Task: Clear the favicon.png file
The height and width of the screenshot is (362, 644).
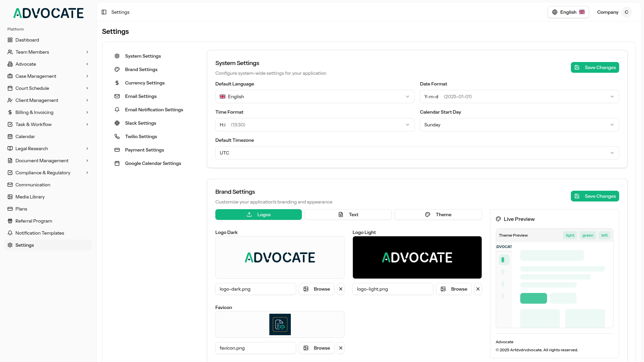Action: 341,348
